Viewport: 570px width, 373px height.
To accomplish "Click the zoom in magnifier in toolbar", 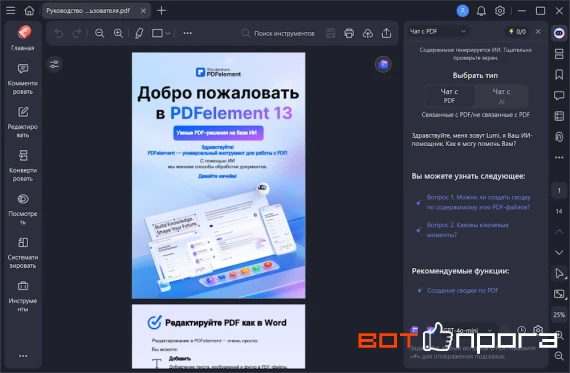I will click(118, 33).
